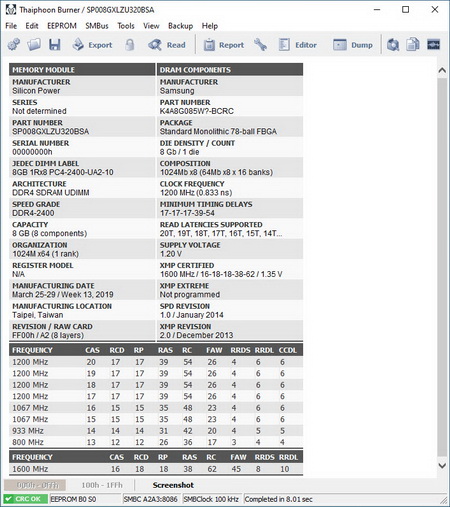Open the EEPROM menu
This screenshot has width=450, height=507.
coord(62,26)
